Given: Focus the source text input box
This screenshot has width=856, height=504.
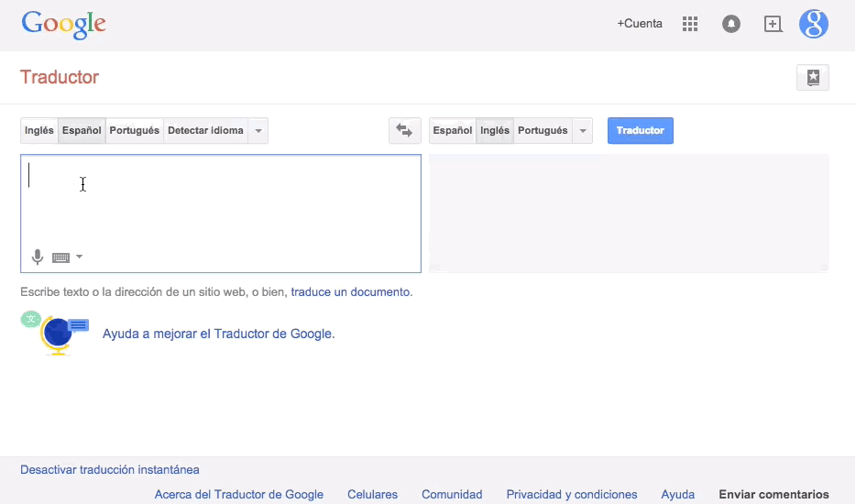Looking at the screenshot, I should [221, 214].
